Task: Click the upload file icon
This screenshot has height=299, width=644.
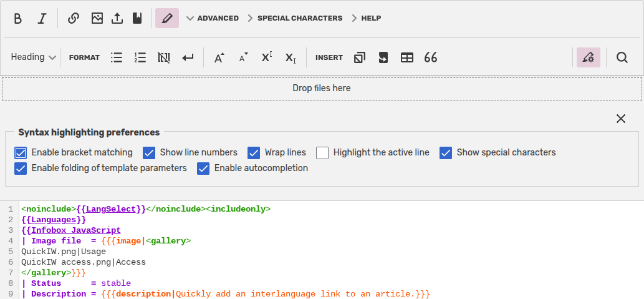Action: point(117,19)
